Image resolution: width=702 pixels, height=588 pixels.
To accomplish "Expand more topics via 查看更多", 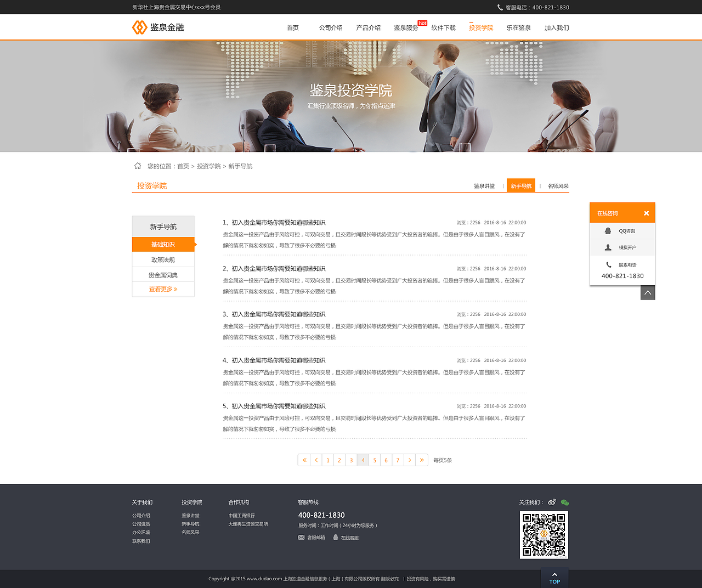I will (x=163, y=289).
